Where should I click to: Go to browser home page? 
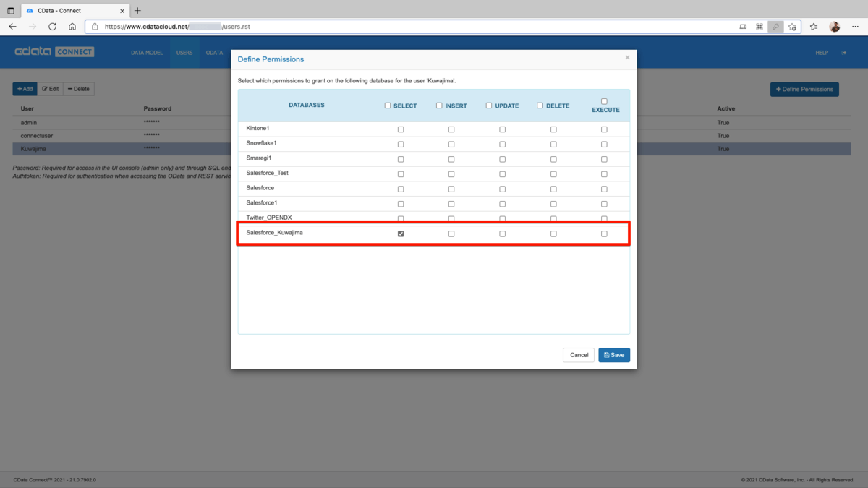coord(72,27)
